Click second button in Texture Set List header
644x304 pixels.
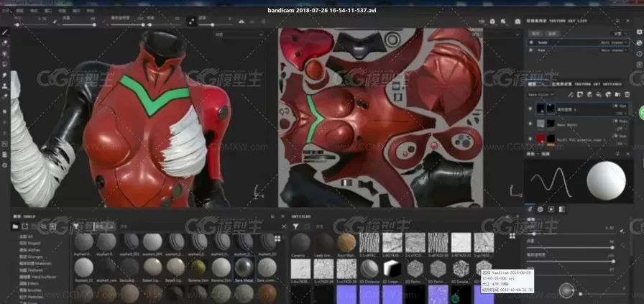[x=551, y=34]
